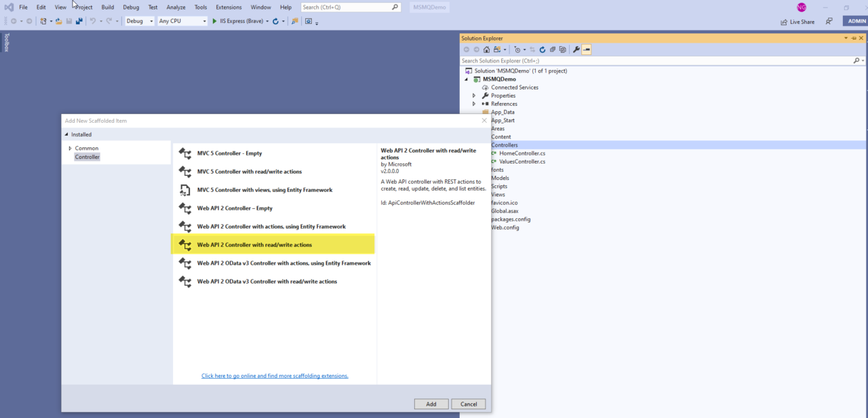Open the Debug configuration dropdown
Image resolution: width=868 pixels, height=418 pixels.
click(x=139, y=21)
